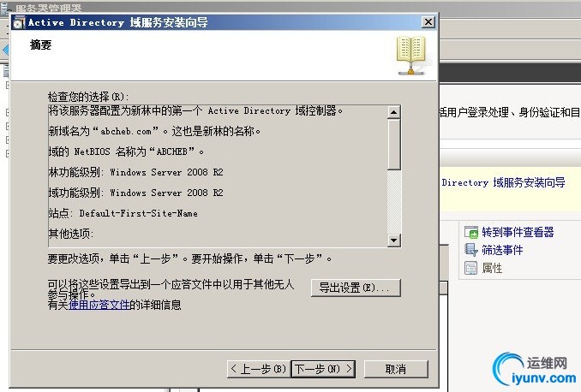The height and width of the screenshot is (392, 581).
Task: Open the 使用应答文件 help link
Action: pos(99,305)
